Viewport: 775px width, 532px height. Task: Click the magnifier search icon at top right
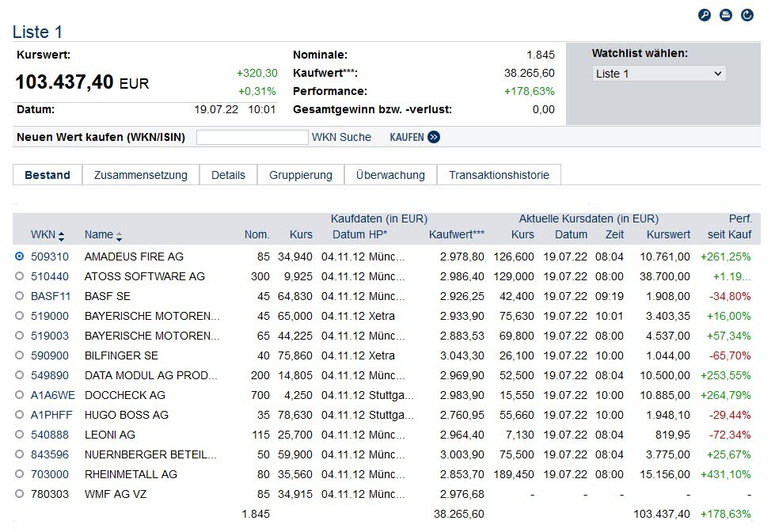pyautogui.click(x=705, y=15)
